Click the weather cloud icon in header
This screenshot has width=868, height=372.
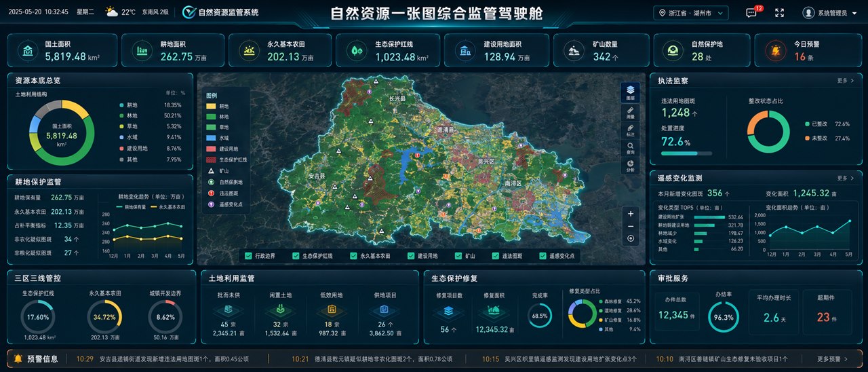(x=111, y=12)
